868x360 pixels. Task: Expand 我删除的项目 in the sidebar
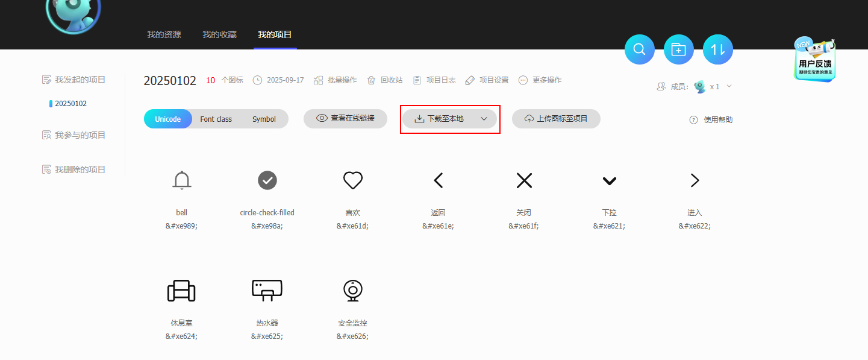pyautogui.click(x=73, y=169)
